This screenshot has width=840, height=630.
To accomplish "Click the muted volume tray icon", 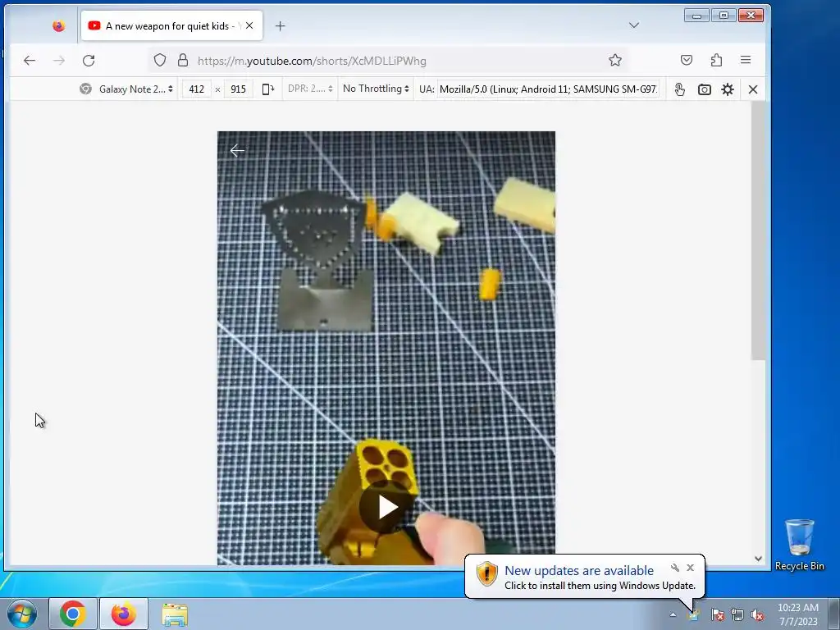I will click(757, 614).
